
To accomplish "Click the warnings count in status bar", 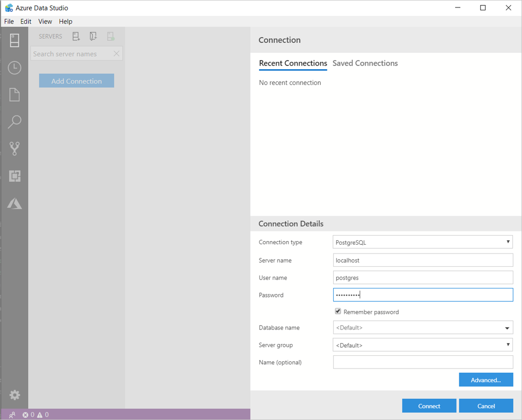I will click(42, 415).
